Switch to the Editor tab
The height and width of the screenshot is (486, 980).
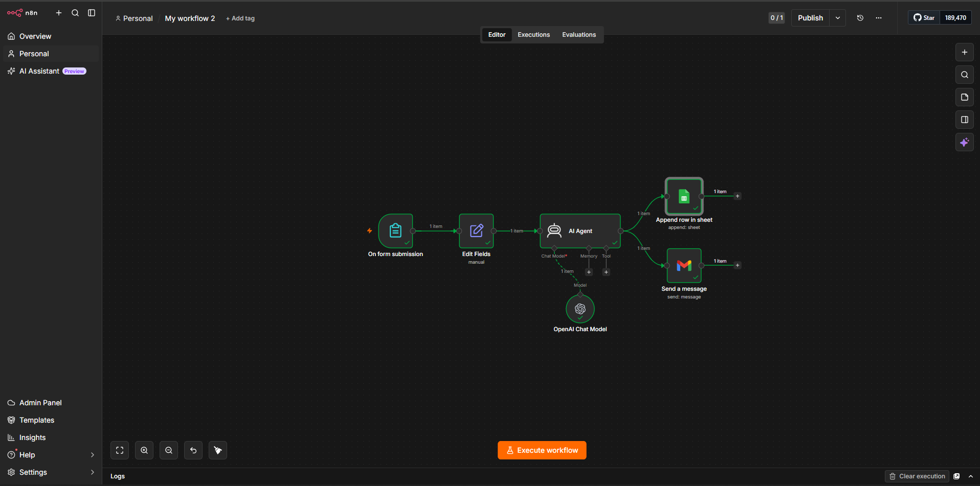497,35
